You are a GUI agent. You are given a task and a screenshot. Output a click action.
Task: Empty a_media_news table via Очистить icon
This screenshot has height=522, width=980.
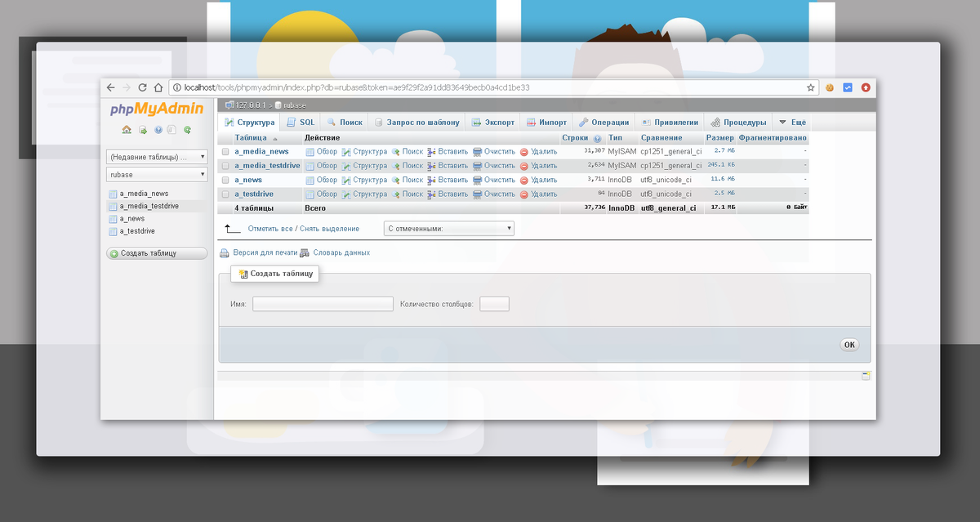[477, 151]
